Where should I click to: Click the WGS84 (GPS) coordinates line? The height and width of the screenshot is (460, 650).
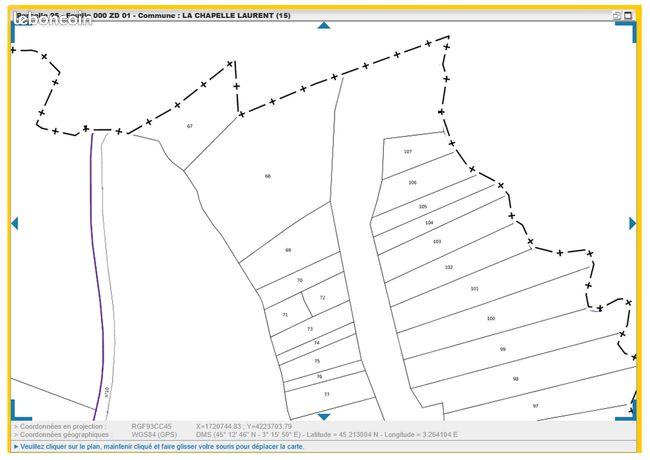click(236, 435)
